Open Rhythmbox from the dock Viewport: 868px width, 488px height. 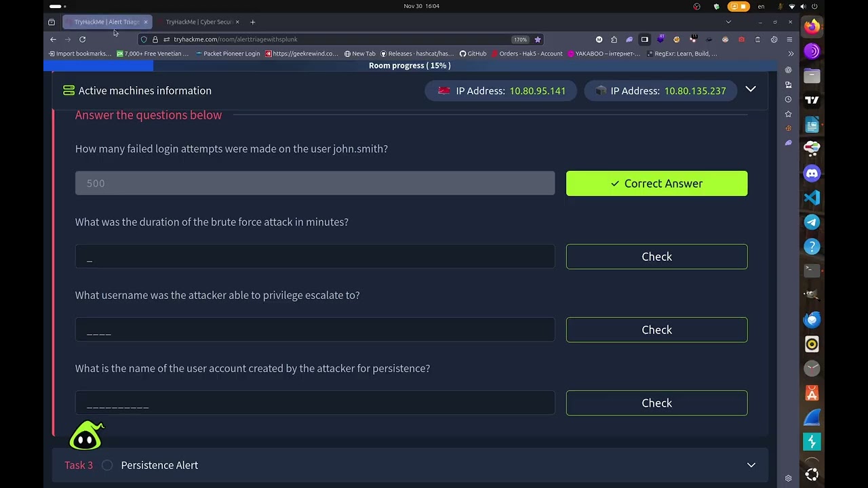[812, 344]
